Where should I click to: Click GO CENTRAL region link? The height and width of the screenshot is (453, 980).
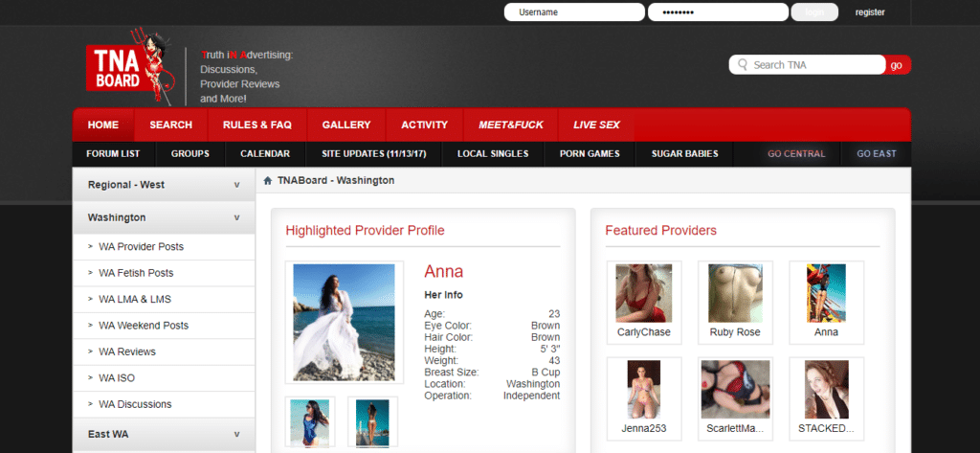(796, 154)
